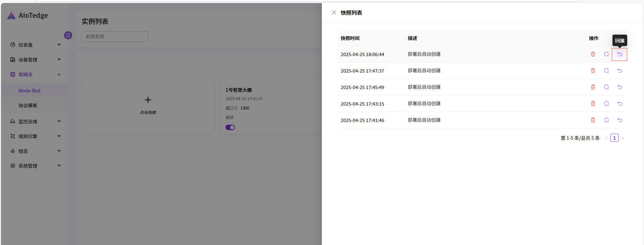Delete the 17:45:49 snapshot
The height and width of the screenshot is (245, 644).
[593, 87]
